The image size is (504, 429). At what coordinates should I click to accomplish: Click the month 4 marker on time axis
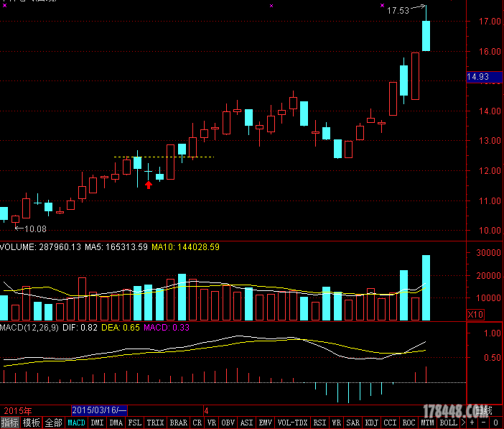point(206,411)
